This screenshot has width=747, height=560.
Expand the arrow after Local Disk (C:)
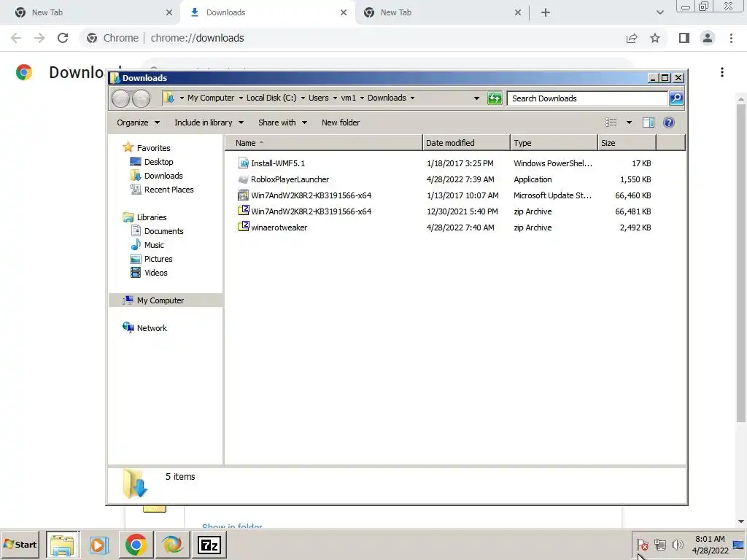[x=303, y=98]
